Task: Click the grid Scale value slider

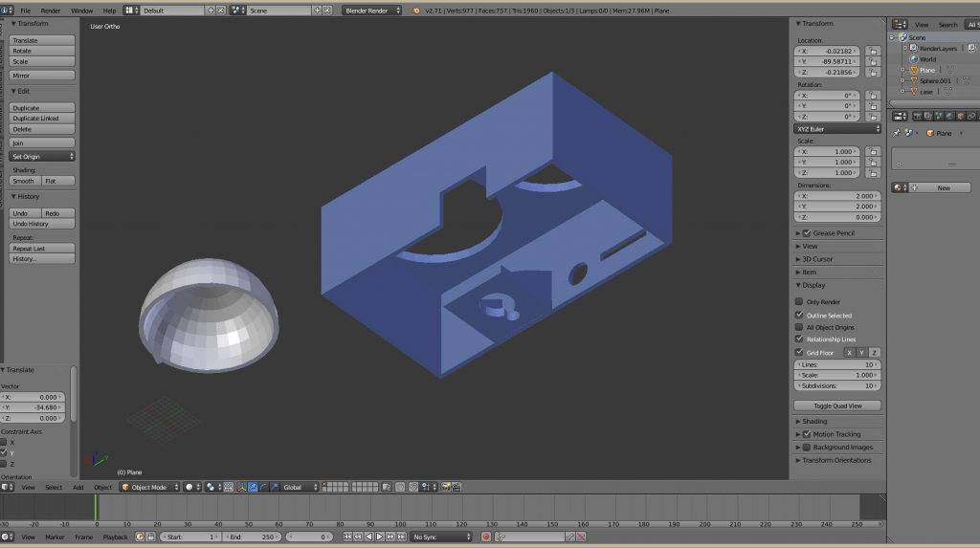Action: coord(836,375)
